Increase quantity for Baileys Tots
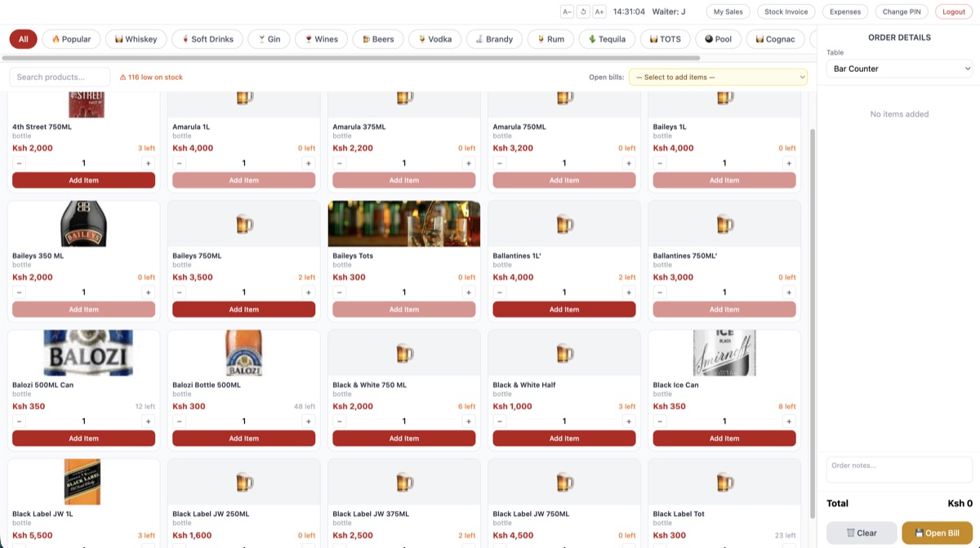The image size is (980, 548). coord(469,292)
